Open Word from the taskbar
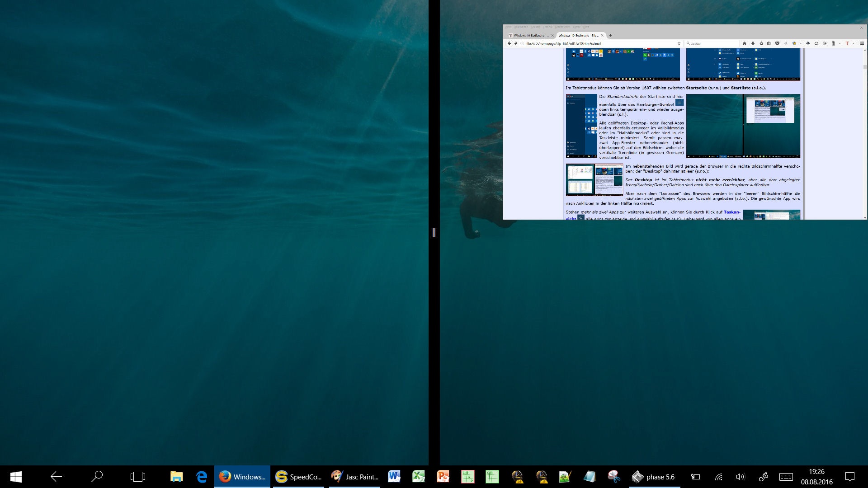Image resolution: width=868 pixels, height=488 pixels. pyautogui.click(x=394, y=477)
